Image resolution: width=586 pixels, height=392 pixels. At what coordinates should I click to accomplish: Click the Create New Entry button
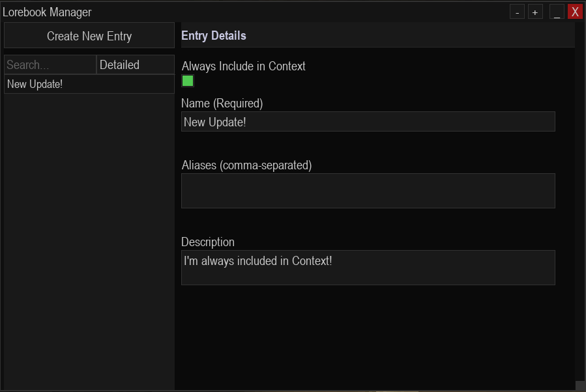pyautogui.click(x=89, y=35)
